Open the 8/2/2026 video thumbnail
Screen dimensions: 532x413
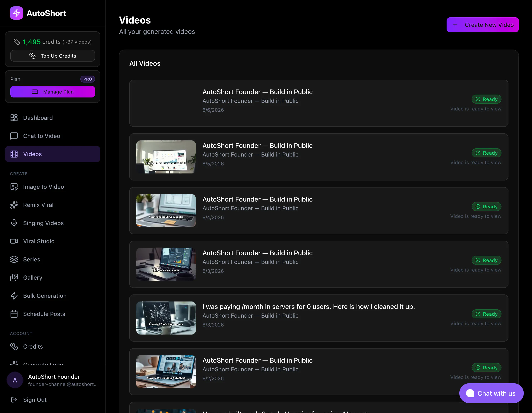(x=166, y=372)
